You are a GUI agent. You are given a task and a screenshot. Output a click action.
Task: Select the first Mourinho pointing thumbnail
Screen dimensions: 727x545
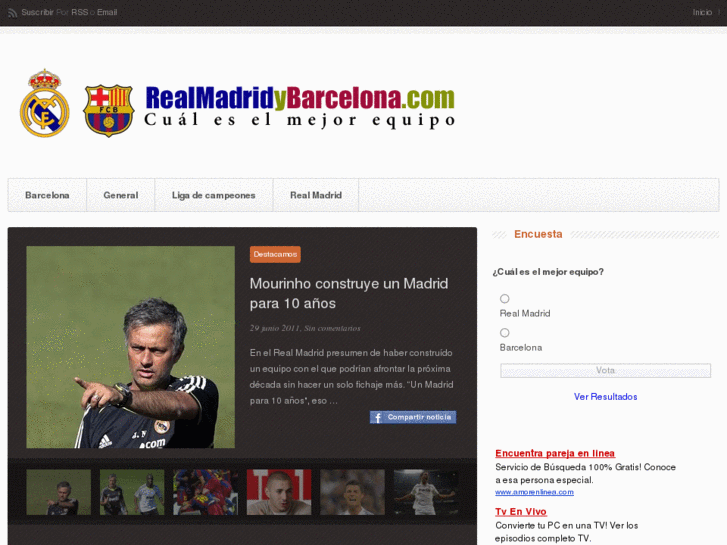pyautogui.click(x=58, y=492)
